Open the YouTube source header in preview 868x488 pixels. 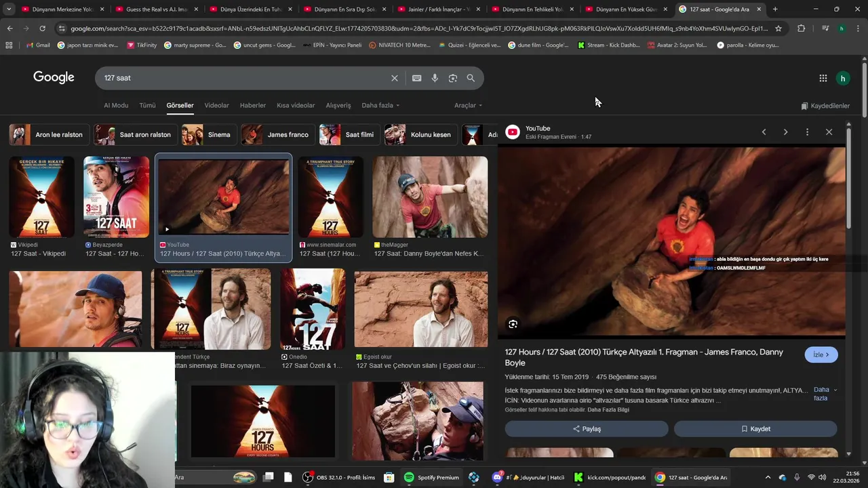(549, 132)
